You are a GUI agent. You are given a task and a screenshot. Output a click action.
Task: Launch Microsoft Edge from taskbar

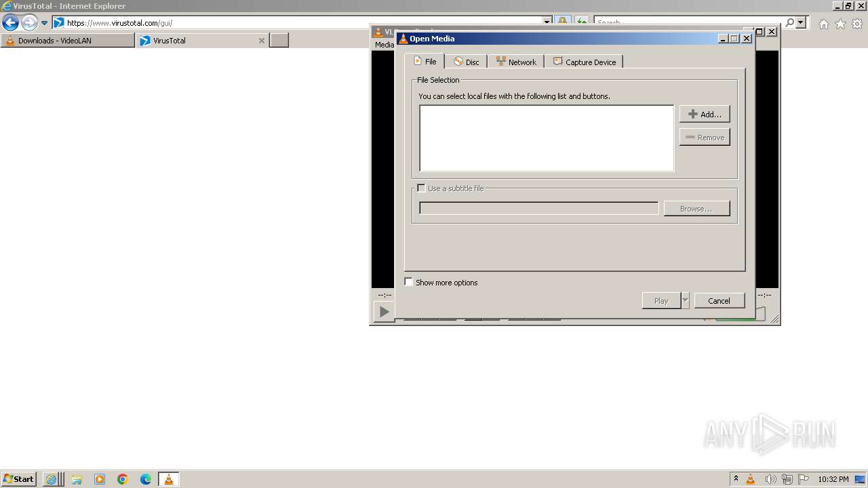click(146, 479)
